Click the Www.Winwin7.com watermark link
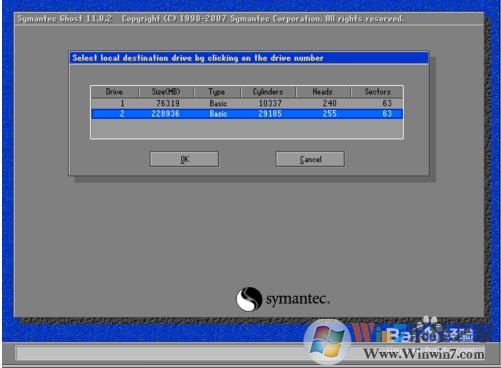This screenshot has height=368, width=501. (424, 354)
